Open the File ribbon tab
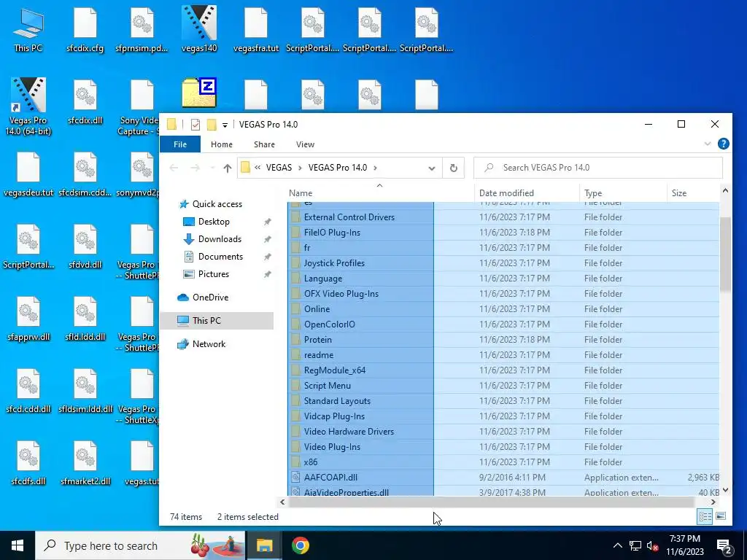Screen dimensions: 747x560 [x=180, y=144]
